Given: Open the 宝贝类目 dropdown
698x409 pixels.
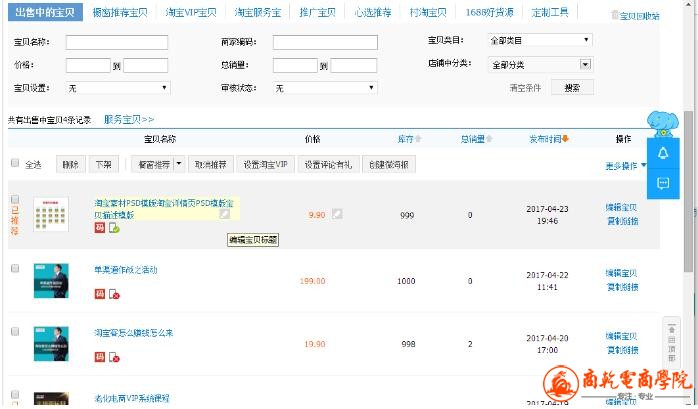Looking at the screenshot, I should click(540, 40).
